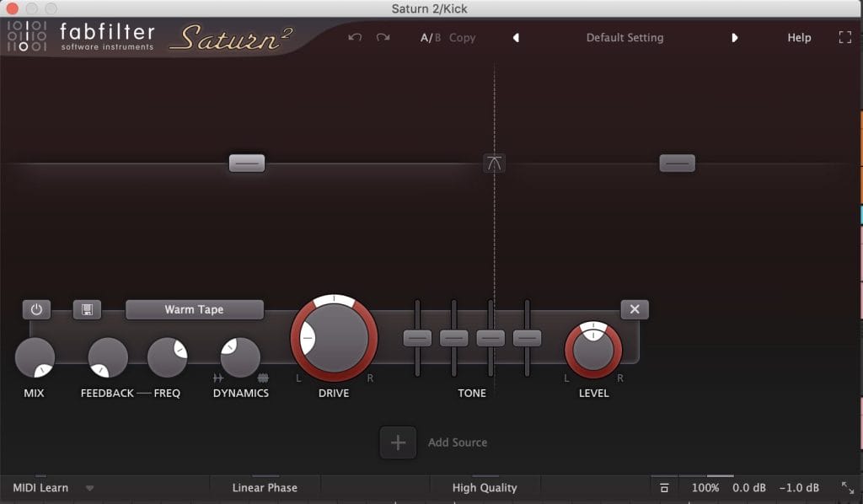Toggle the band power button
The image size is (863, 504).
coord(36,309)
